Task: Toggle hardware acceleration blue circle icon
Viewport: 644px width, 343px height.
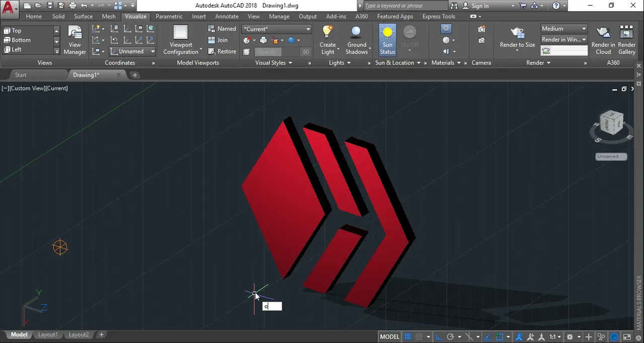Action: [614, 337]
